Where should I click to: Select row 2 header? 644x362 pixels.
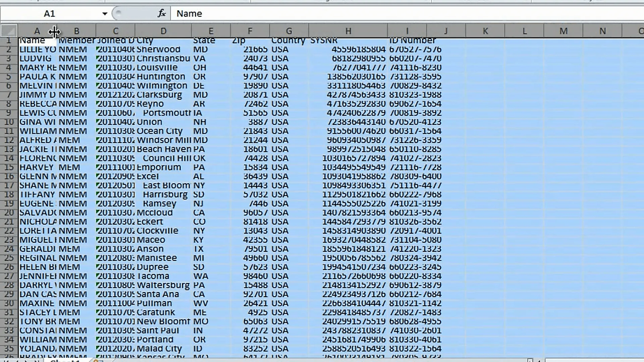[x=9, y=50]
